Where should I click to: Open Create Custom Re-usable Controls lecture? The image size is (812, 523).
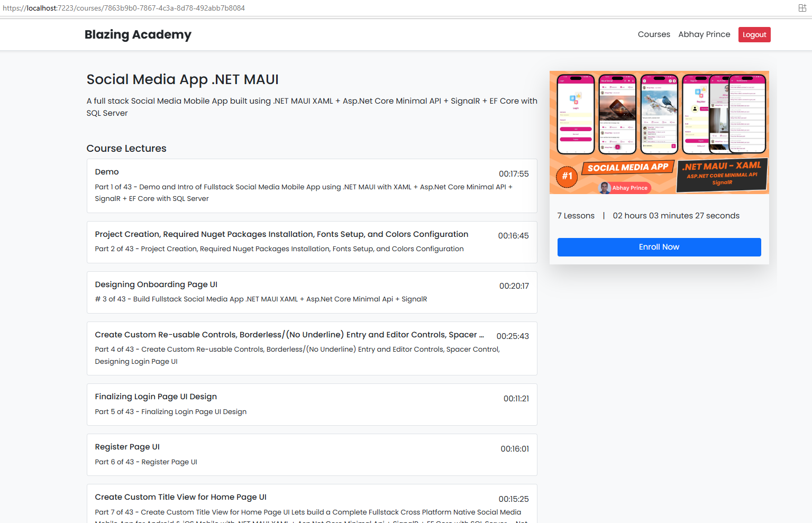[x=312, y=348]
